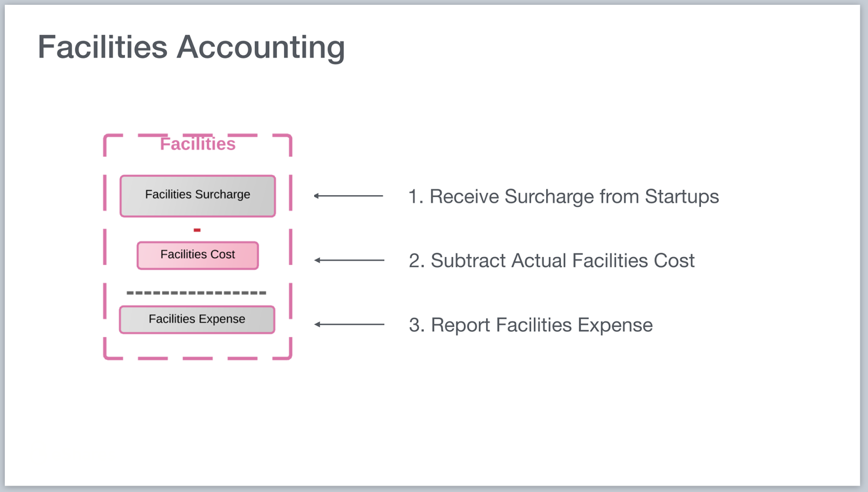Viewport: 868px width, 492px height.
Task: Click the red minus sign between boxes
Action: pyautogui.click(x=197, y=230)
